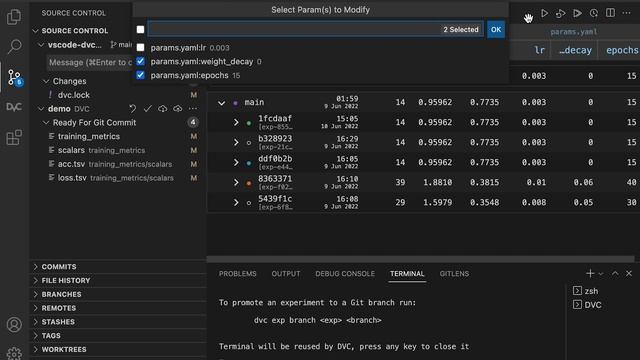The height and width of the screenshot is (360, 640).
Task: Expand the FILE HISTORY section
Action: click(x=118, y=280)
